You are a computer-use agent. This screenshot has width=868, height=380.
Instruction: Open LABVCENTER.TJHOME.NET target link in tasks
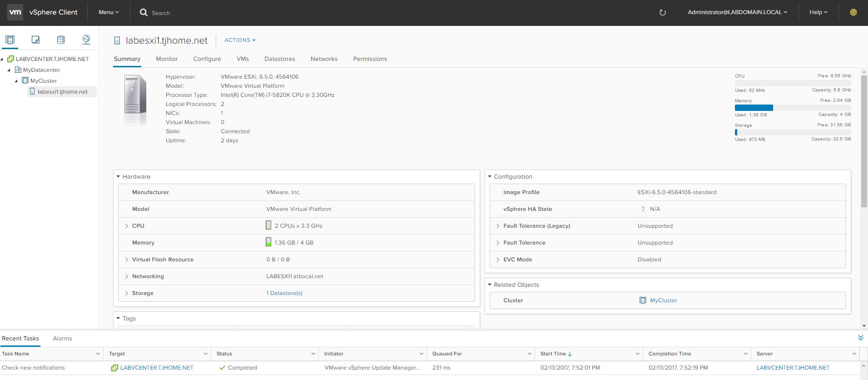(157, 368)
